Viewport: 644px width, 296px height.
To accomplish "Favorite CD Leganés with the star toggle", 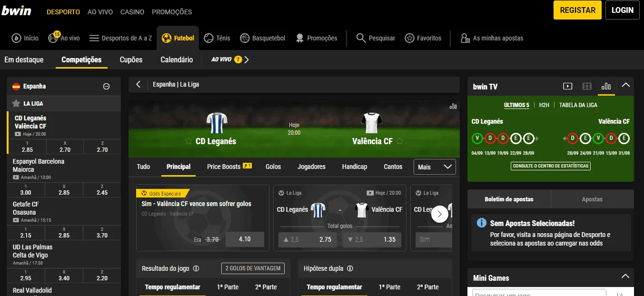I will [188, 141].
